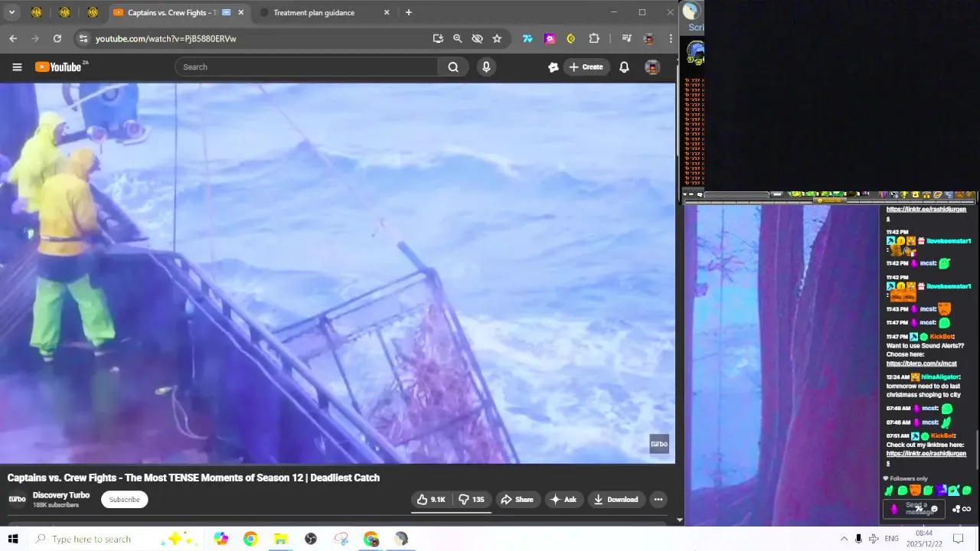The width and height of the screenshot is (980, 551).
Task: Go back to previous page in Chrome
Action: click(x=13, y=38)
